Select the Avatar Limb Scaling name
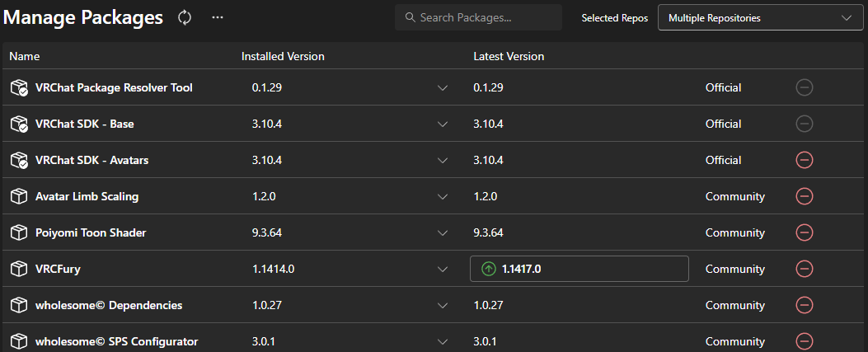Image resolution: width=868 pixels, height=352 pixels. tap(87, 196)
